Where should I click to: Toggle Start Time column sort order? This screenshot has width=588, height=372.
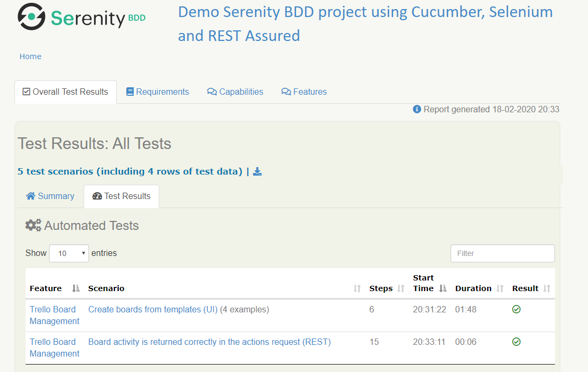click(443, 288)
